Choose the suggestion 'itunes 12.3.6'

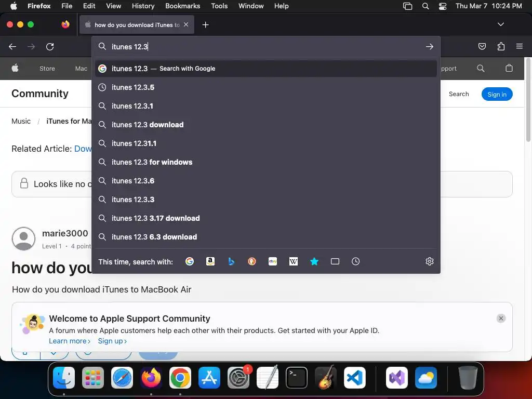pos(265,181)
